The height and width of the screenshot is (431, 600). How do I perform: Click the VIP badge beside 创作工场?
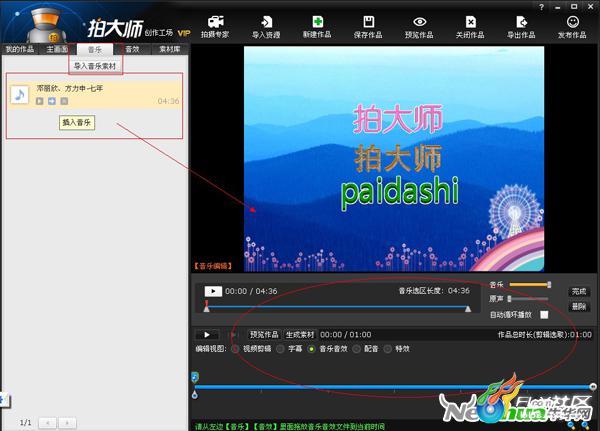[x=184, y=33]
